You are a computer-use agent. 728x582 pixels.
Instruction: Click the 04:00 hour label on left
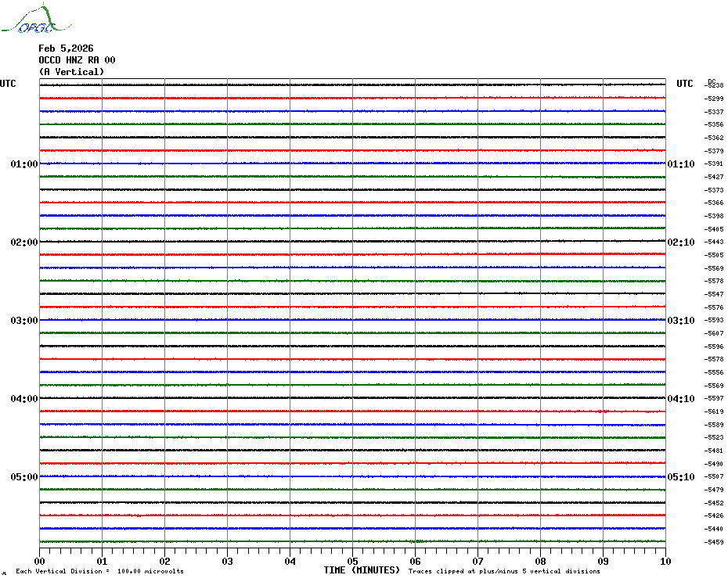click(x=24, y=399)
